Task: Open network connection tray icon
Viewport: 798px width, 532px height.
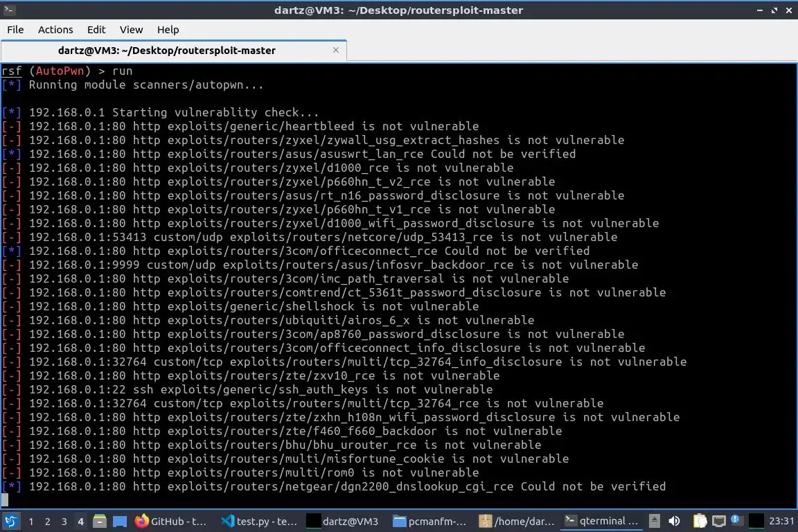Action: click(x=718, y=521)
